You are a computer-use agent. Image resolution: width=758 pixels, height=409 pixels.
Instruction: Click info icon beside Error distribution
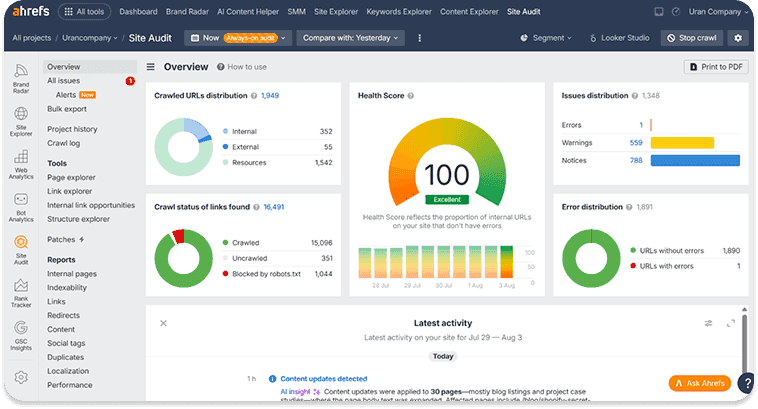click(x=629, y=207)
